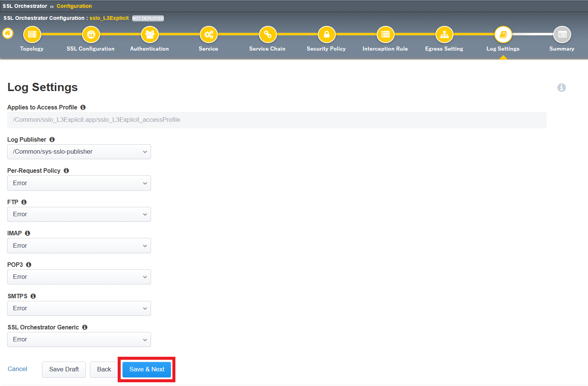Go to the home icon in wizard bar
Image resolution: width=588 pixels, height=386 pixels.
pos(8,33)
